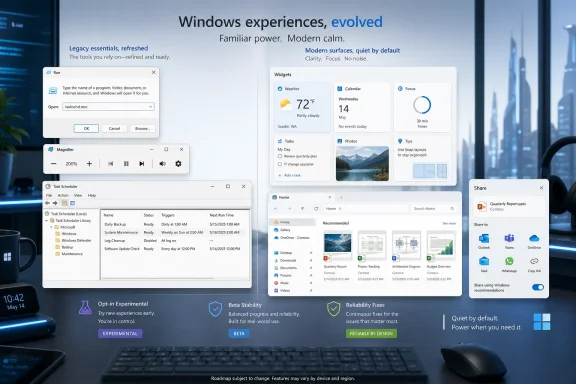Skip to the next item in Magnifier
Image resolution: width=576 pixels, height=384 pixels.
click(x=141, y=164)
